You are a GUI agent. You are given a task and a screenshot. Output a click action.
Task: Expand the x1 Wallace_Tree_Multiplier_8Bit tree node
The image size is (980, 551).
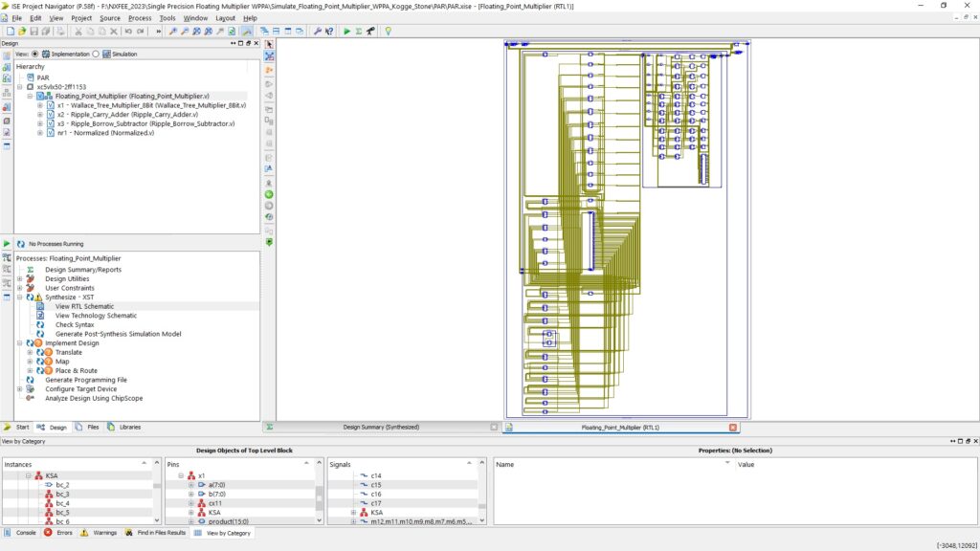[39, 105]
